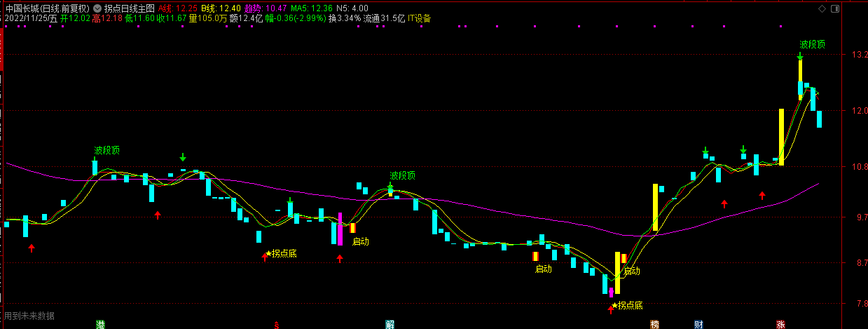Click the date 2022/11/25/五
868x329 pixels.
pos(30,18)
